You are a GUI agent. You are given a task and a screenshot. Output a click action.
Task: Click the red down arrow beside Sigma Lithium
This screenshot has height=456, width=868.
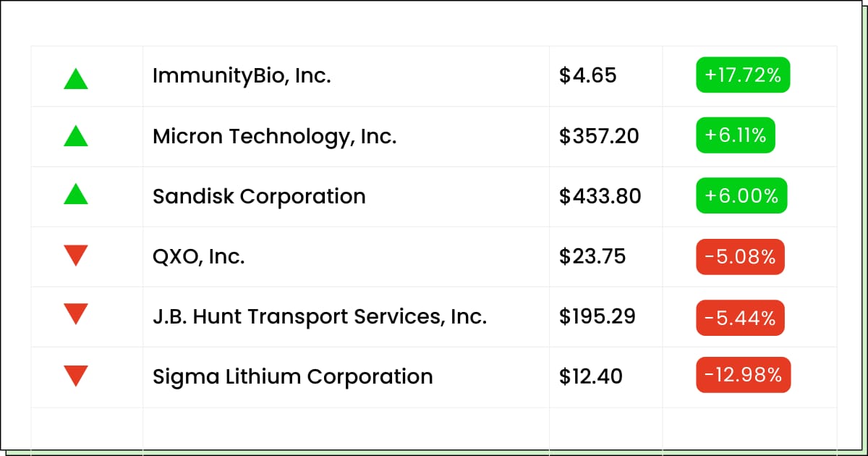click(x=76, y=376)
